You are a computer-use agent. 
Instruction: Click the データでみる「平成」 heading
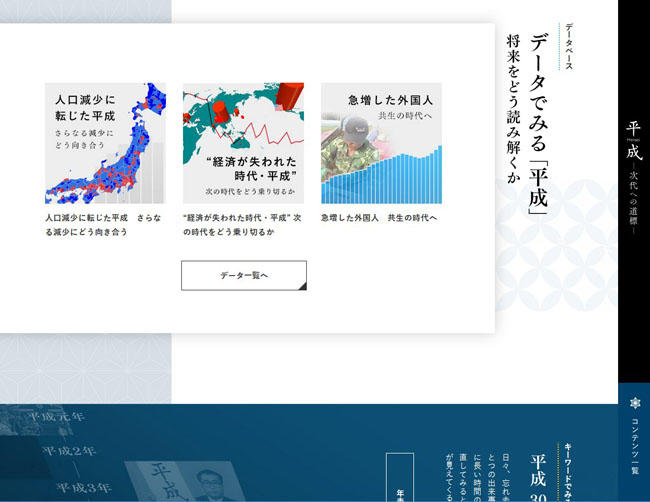pyautogui.click(x=539, y=120)
